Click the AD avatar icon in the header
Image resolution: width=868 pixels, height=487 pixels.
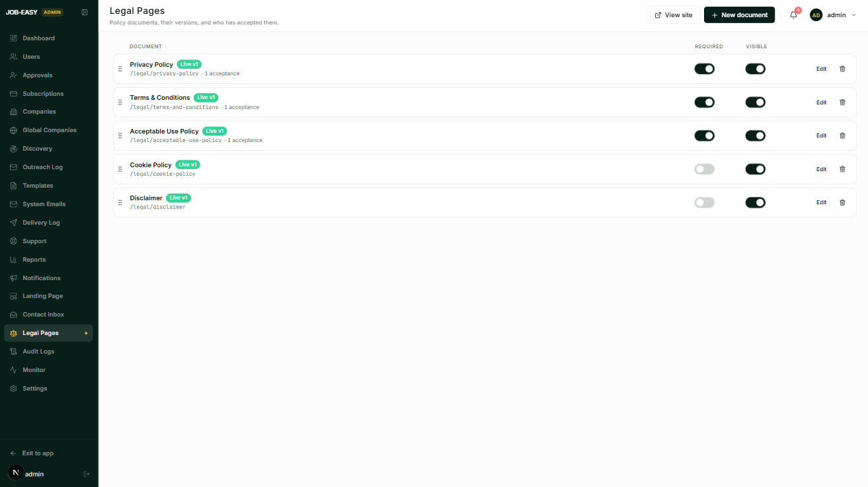816,15
